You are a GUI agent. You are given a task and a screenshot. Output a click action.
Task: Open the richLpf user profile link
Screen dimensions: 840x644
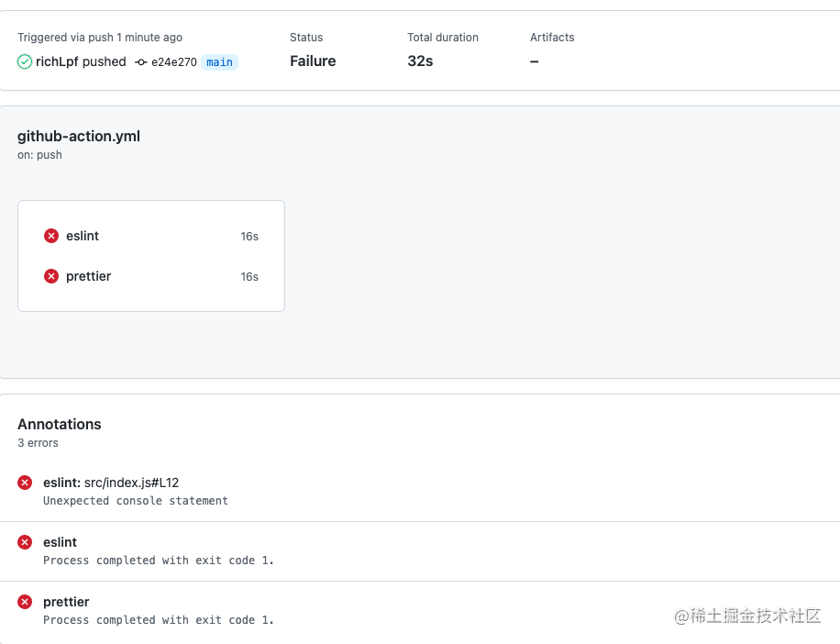tap(58, 61)
